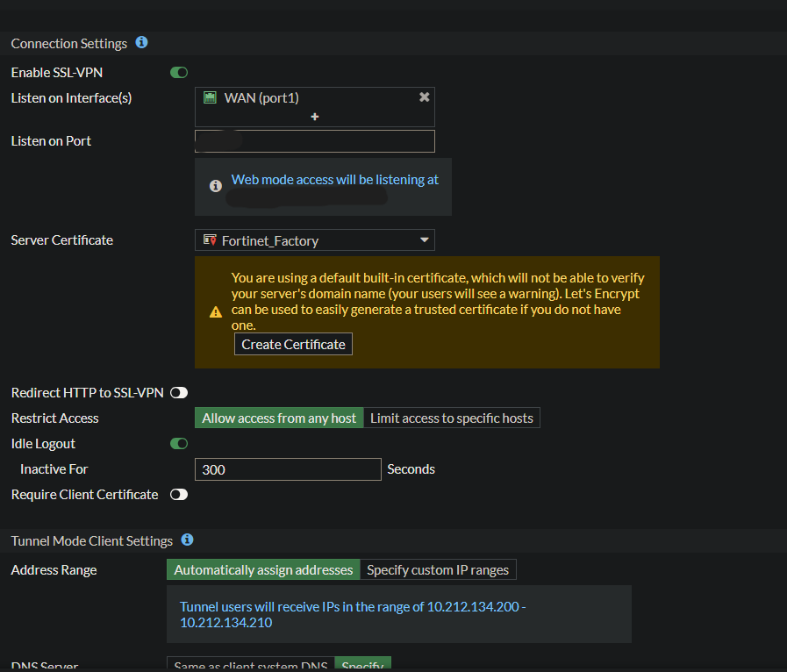
Task: Select Limit access to specific hosts
Action: 452,418
